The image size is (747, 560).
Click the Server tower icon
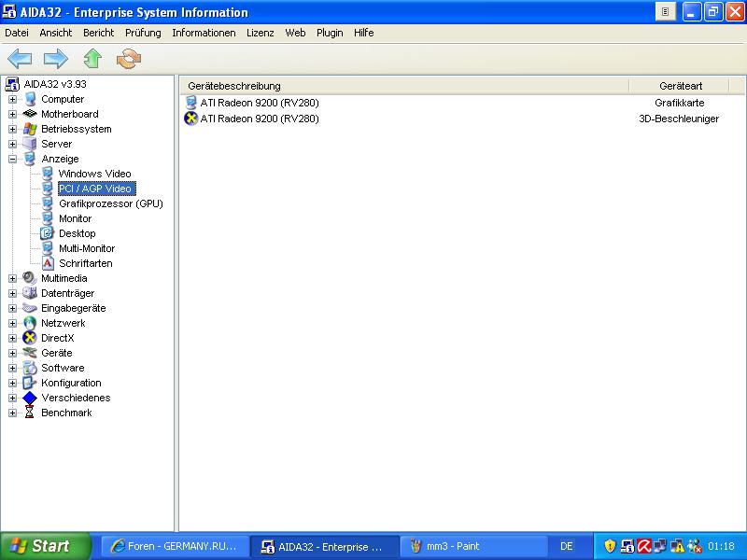click(30, 144)
